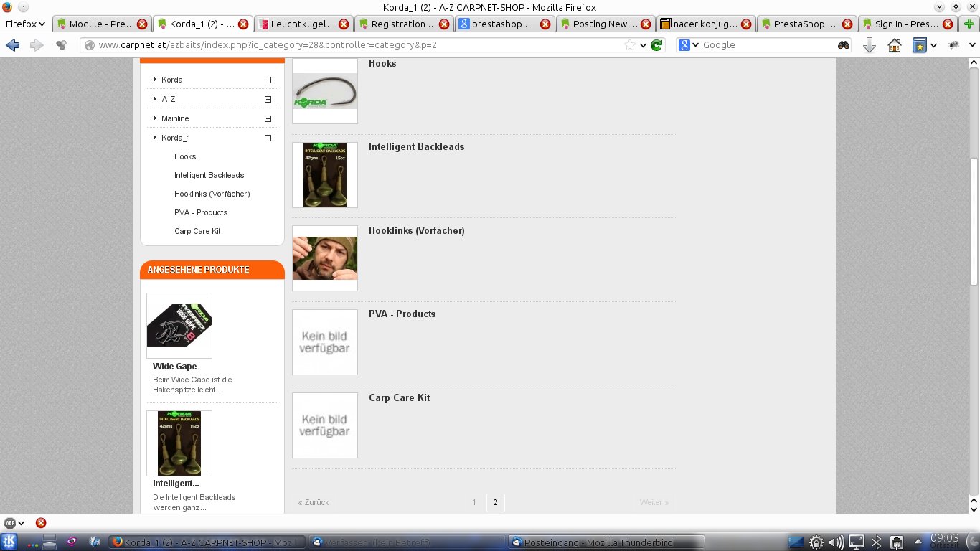Bookmark this page with the star icon
Image resolution: width=980 pixels, height=551 pixels.
click(630, 45)
